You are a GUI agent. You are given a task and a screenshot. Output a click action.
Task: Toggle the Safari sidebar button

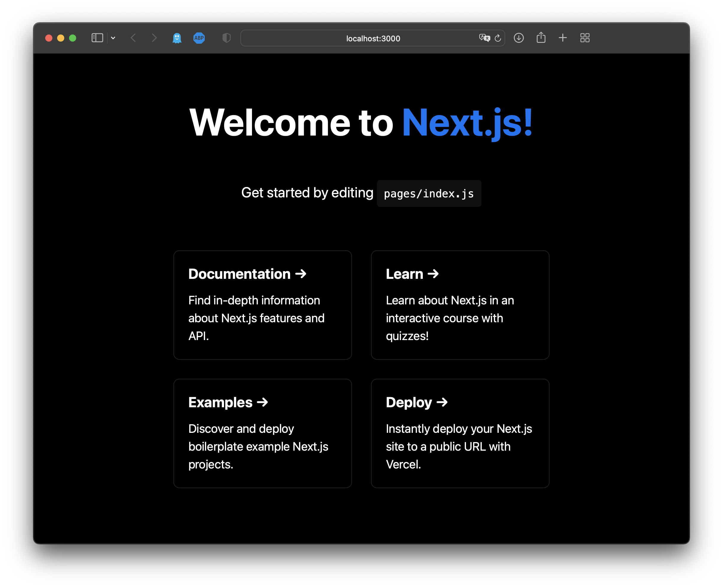(97, 38)
